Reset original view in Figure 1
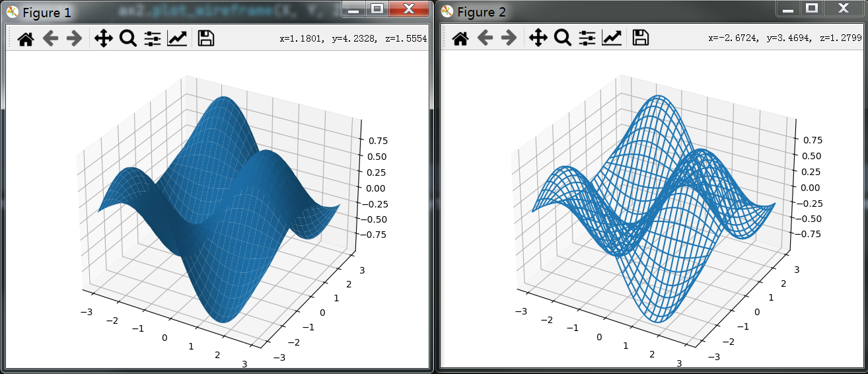Screen dimensions: 868x374 (26, 39)
